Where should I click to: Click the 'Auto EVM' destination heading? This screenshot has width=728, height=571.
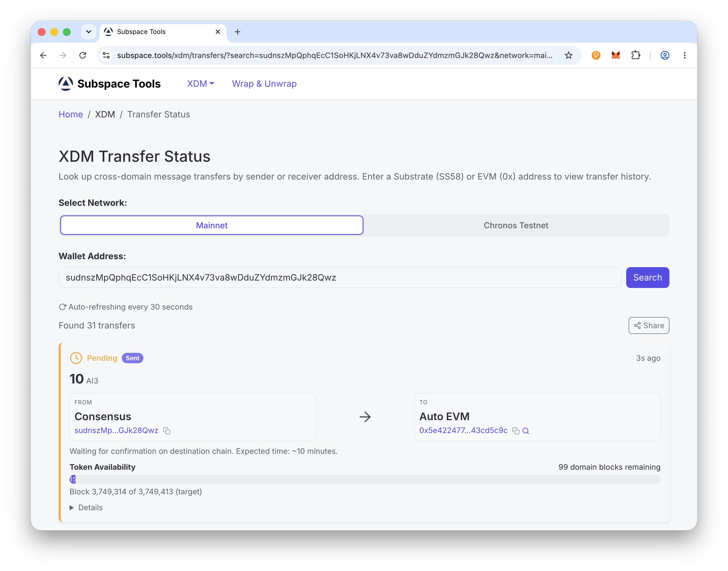tap(444, 416)
